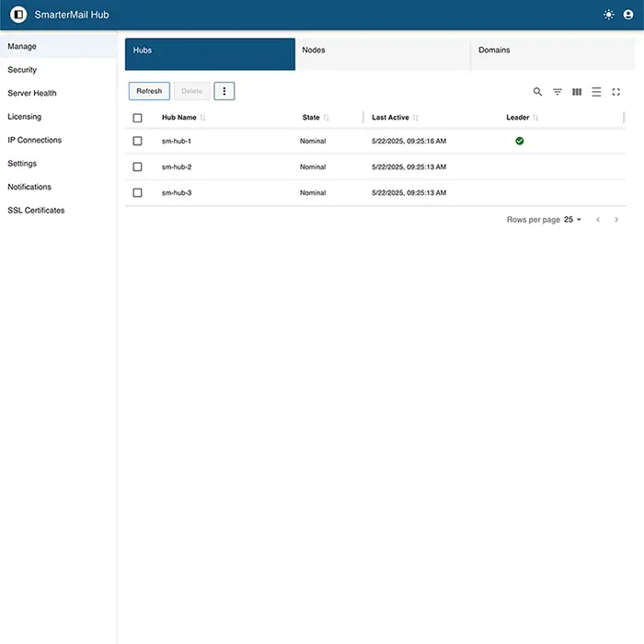Toggle full screen table icon
Image resolution: width=644 pixels, height=644 pixels.
(615, 92)
